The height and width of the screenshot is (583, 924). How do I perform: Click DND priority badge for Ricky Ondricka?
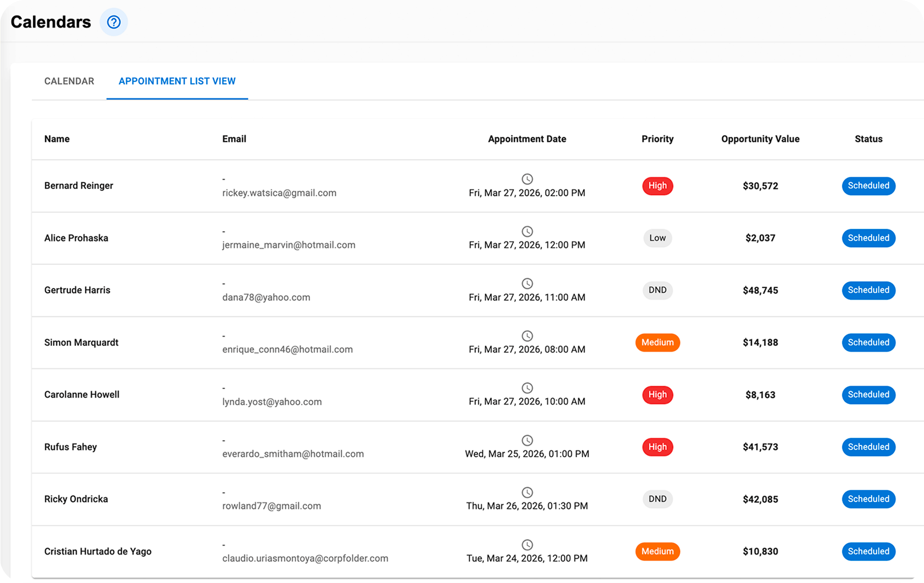point(657,499)
